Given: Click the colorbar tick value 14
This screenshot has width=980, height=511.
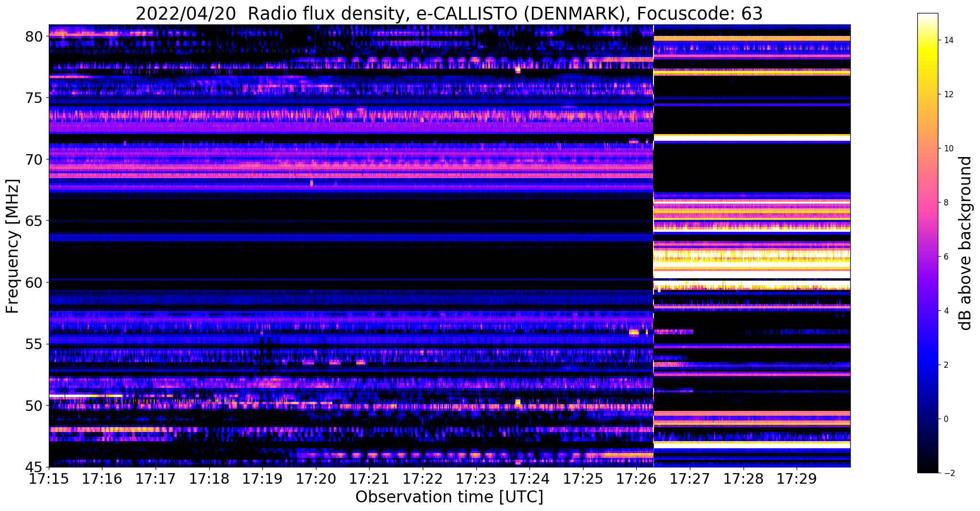Looking at the screenshot, I should coord(948,40).
